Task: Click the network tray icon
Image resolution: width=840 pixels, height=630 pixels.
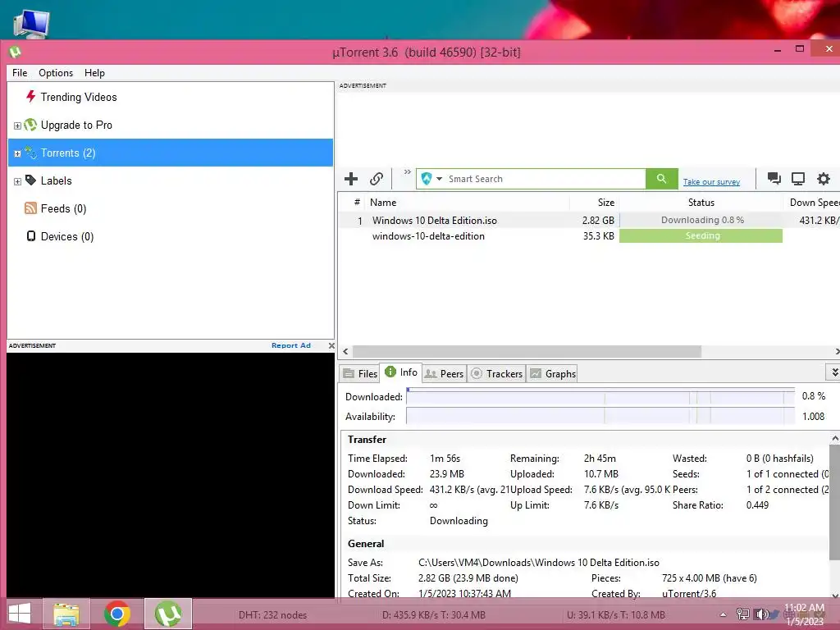Action: [x=742, y=614]
